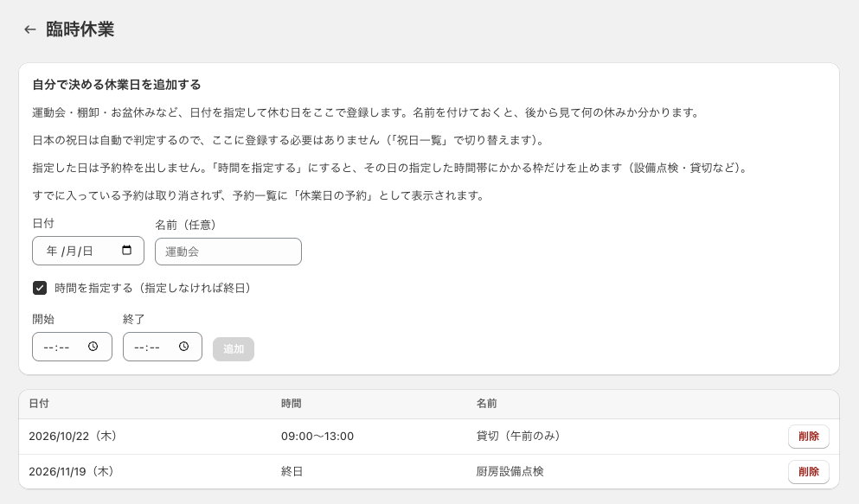
Task: Focus the 名前（任意） text field
Action: pyautogui.click(x=228, y=252)
